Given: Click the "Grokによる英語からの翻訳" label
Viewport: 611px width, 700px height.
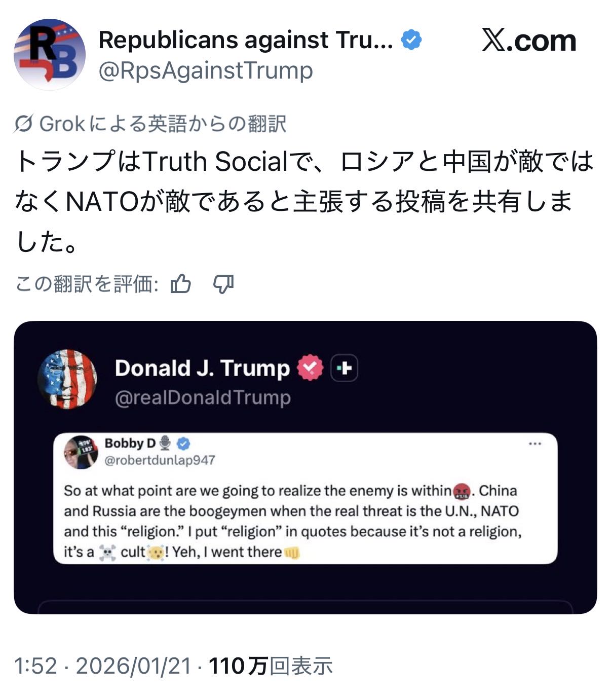Looking at the screenshot, I should point(163,124).
